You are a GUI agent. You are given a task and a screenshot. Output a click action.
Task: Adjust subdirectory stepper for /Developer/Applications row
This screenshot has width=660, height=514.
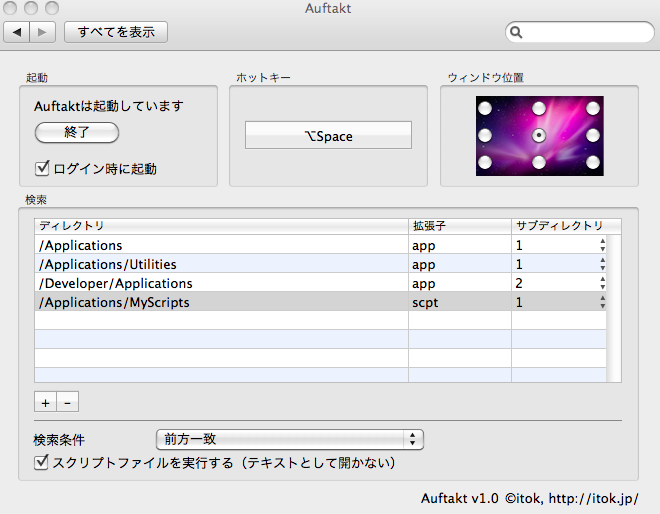[x=603, y=283]
